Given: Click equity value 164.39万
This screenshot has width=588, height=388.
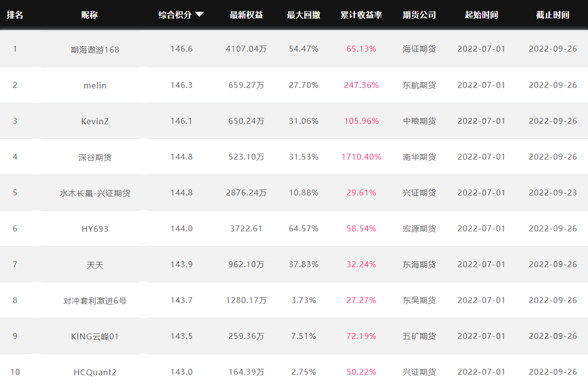Looking at the screenshot, I should [246, 372].
